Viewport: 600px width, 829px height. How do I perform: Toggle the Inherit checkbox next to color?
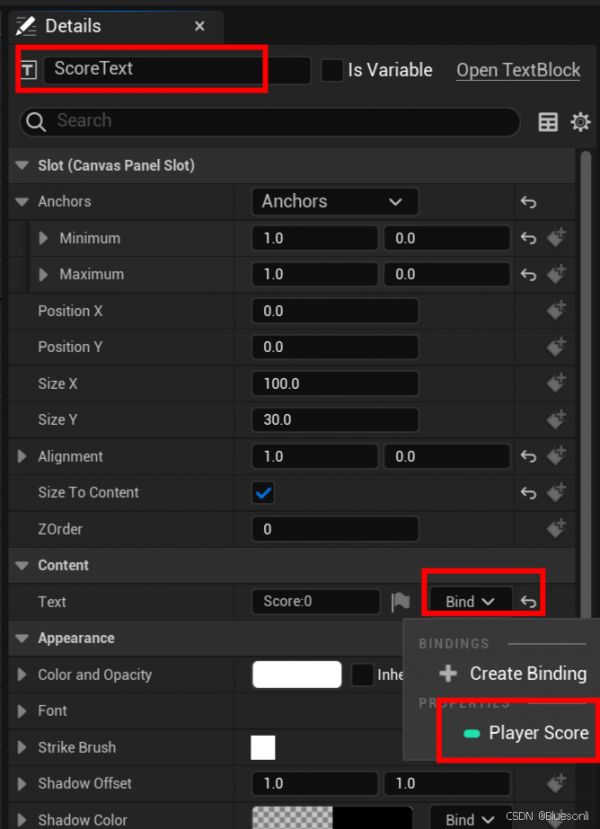[x=363, y=675]
